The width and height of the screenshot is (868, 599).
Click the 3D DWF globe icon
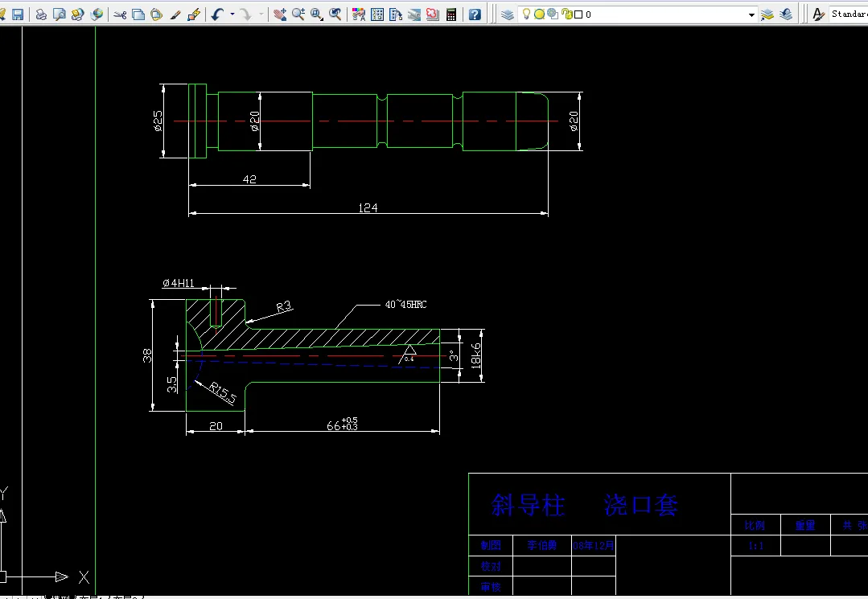click(97, 14)
